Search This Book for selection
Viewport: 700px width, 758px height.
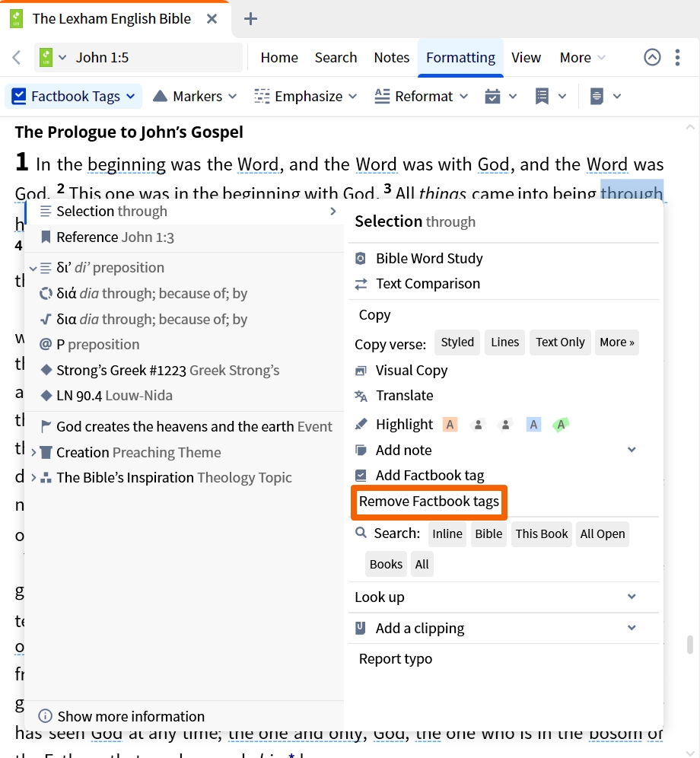[542, 534]
